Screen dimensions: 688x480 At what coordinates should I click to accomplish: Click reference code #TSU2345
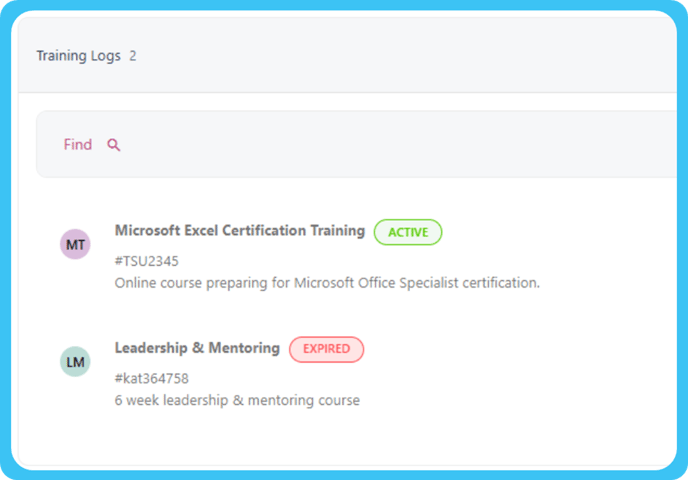[147, 261]
